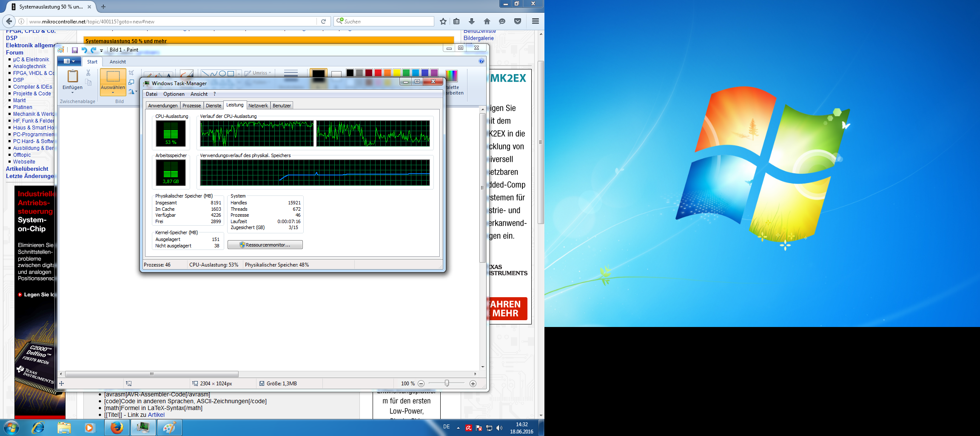This screenshot has height=436, width=980.
Task: Switch to the Ansicht ribbon tab in Paint
Action: click(x=118, y=62)
